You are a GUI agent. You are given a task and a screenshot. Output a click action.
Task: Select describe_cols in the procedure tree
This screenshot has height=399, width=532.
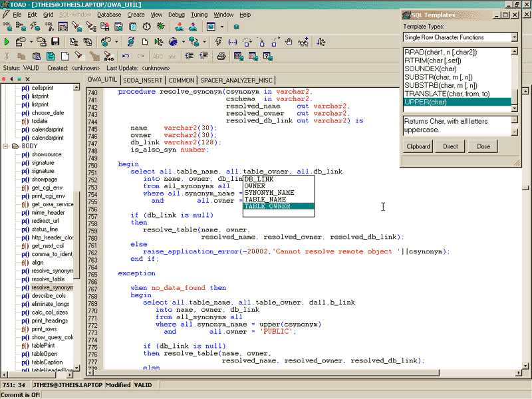pyautogui.click(x=49, y=296)
